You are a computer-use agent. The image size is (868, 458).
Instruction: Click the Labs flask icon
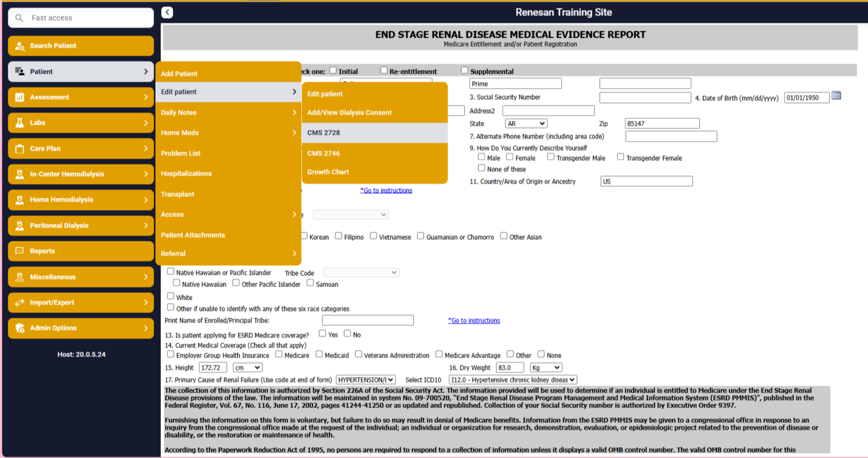point(20,123)
